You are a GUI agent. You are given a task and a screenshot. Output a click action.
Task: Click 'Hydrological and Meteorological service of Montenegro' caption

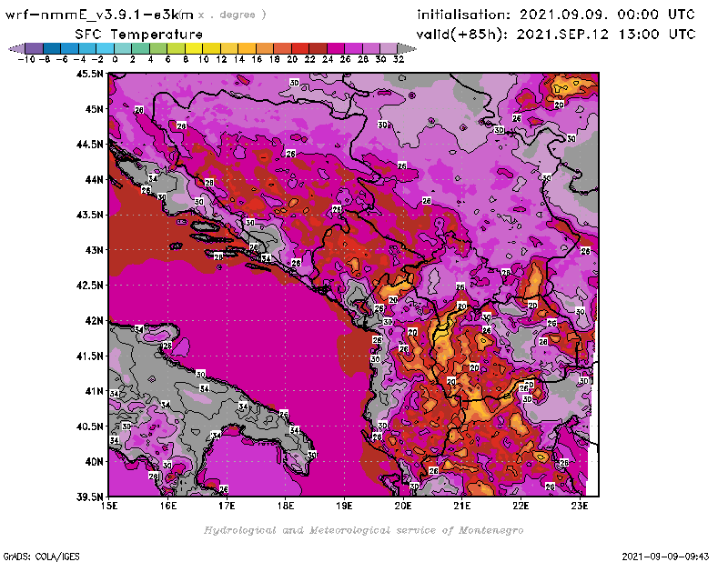363,530
